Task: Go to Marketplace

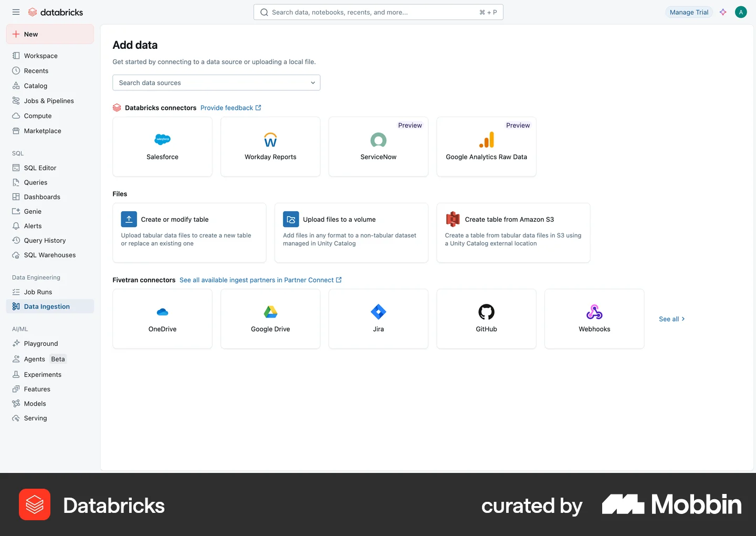Action: 50,131
